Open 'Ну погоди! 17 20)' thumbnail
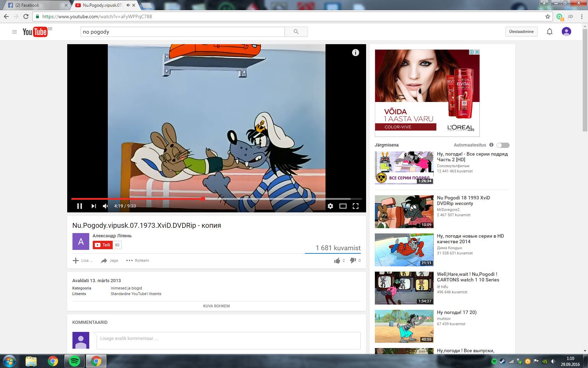Image resolution: width=588 pixels, height=368 pixels. (404, 326)
